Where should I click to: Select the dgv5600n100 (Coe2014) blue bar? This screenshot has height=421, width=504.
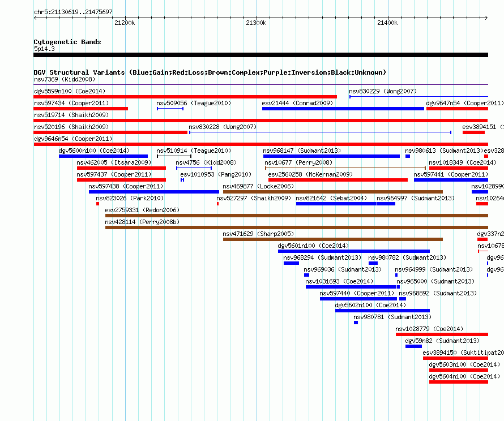click(103, 156)
